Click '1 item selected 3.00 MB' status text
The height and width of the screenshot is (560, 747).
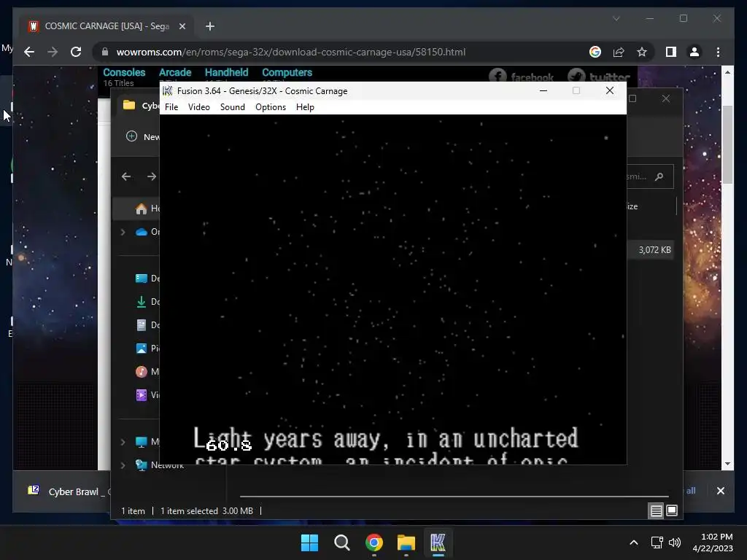tap(206, 511)
